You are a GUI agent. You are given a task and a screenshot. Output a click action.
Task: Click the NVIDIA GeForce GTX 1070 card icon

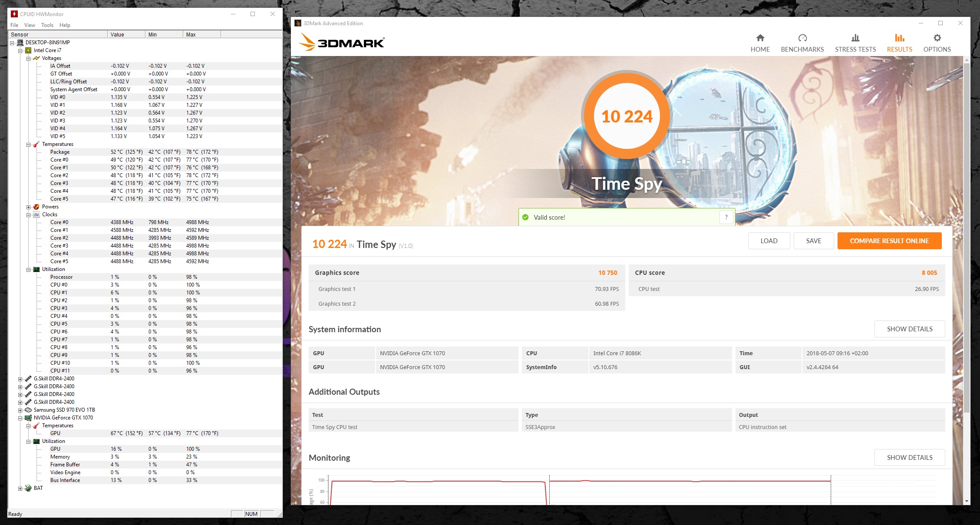[28, 418]
